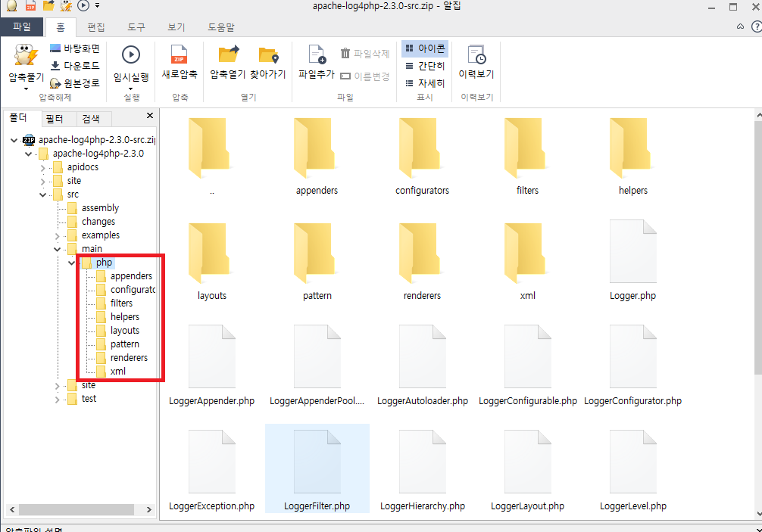Image resolution: width=762 pixels, height=532 pixels.
Task: Go up via the '..' parent folder
Action: point(212,157)
